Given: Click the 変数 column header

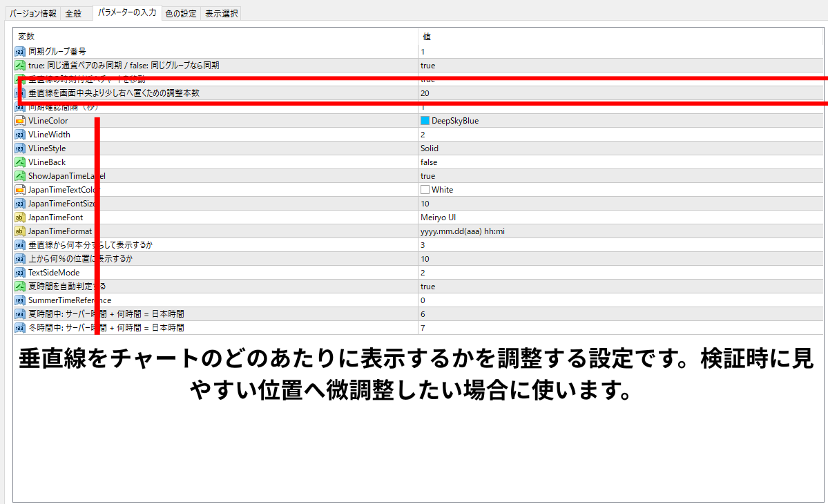Looking at the screenshot, I should coord(26,36).
